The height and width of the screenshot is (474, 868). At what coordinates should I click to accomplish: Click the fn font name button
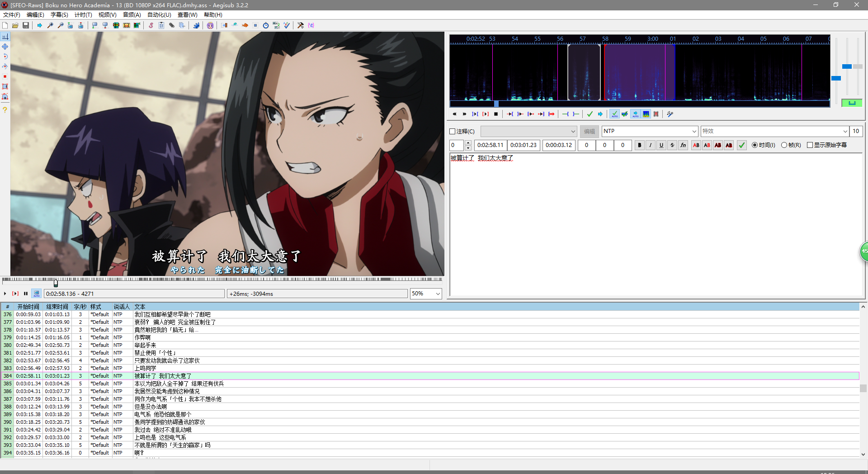click(x=683, y=145)
